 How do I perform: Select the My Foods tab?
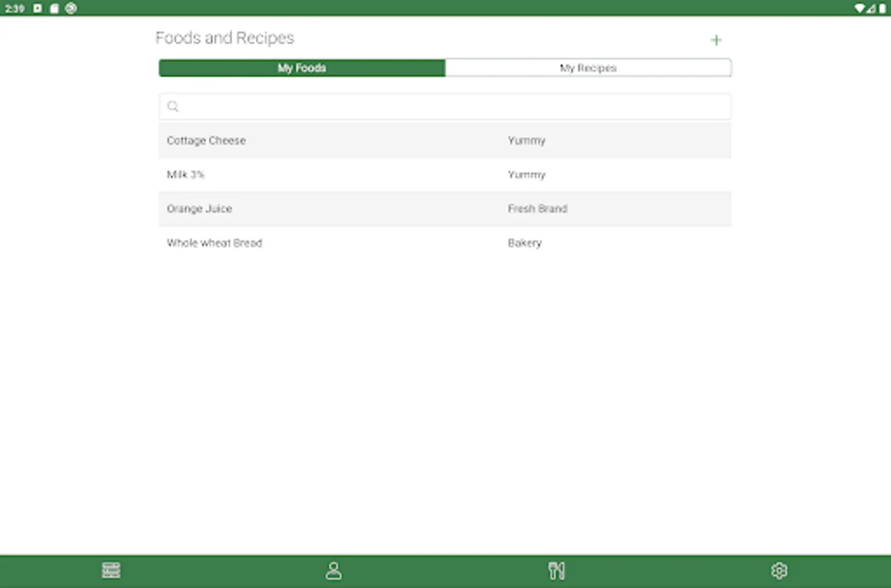pyautogui.click(x=301, y=67)
